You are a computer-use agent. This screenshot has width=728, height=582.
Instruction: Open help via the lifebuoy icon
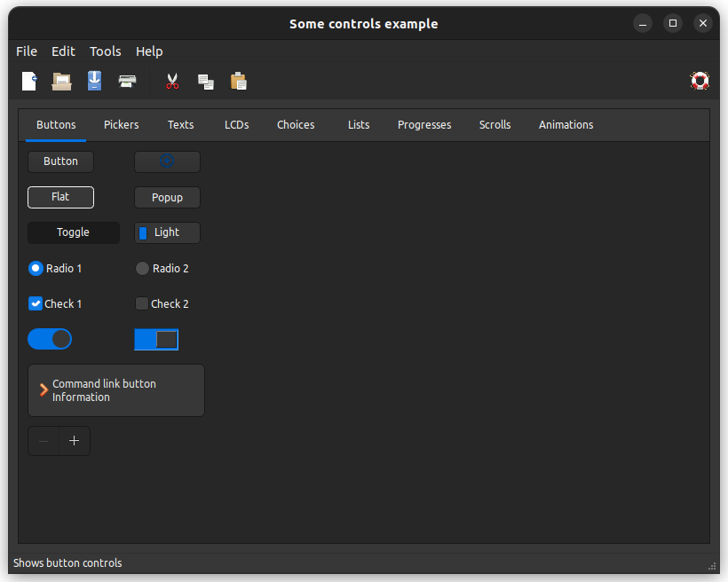[x=700, y=82]
